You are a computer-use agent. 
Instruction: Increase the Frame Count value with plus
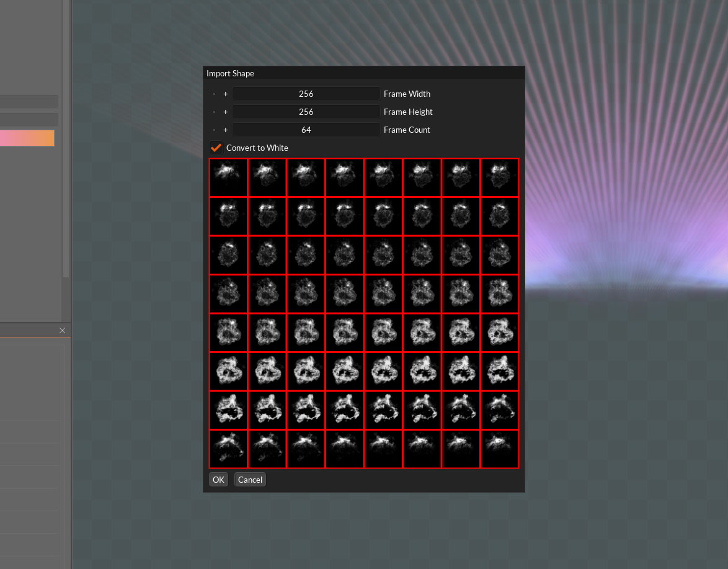pos(225,130)
